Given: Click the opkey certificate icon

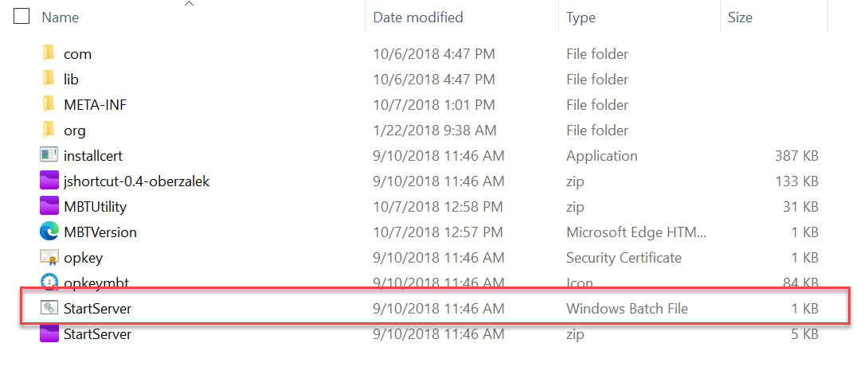Looking at the screenshot, I should (49, 257).
